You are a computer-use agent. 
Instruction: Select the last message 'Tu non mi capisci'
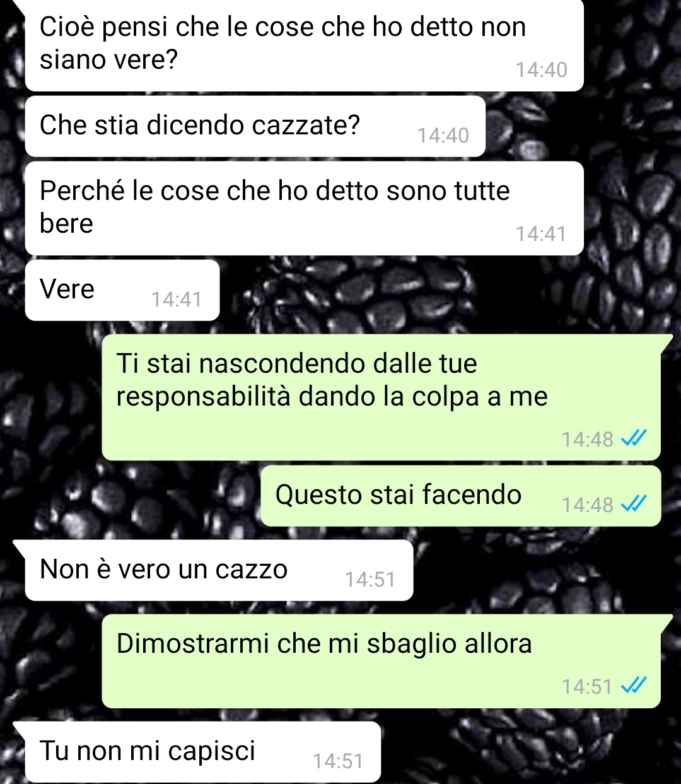click(202, 752)
